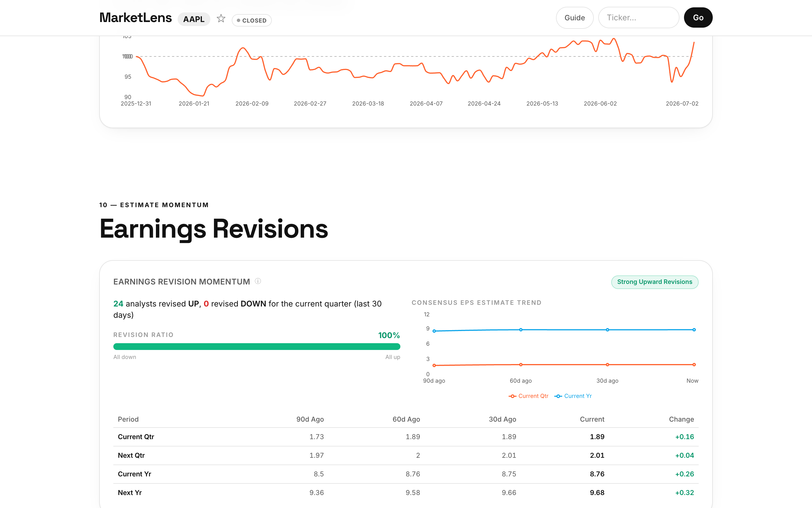The height and width of the screenshot is (508, 812).
Task: Click the 24 analysts revised UP count
Action: coord(118,304)
